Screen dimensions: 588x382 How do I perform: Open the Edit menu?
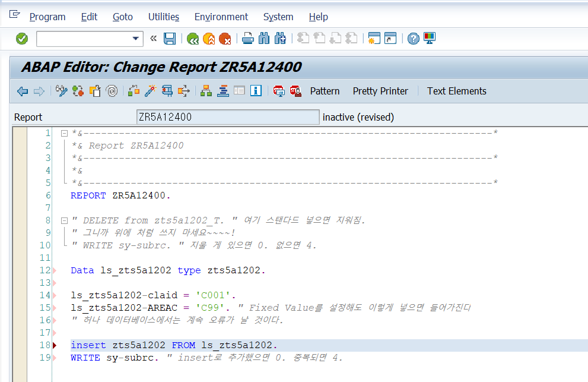point(89,17)
